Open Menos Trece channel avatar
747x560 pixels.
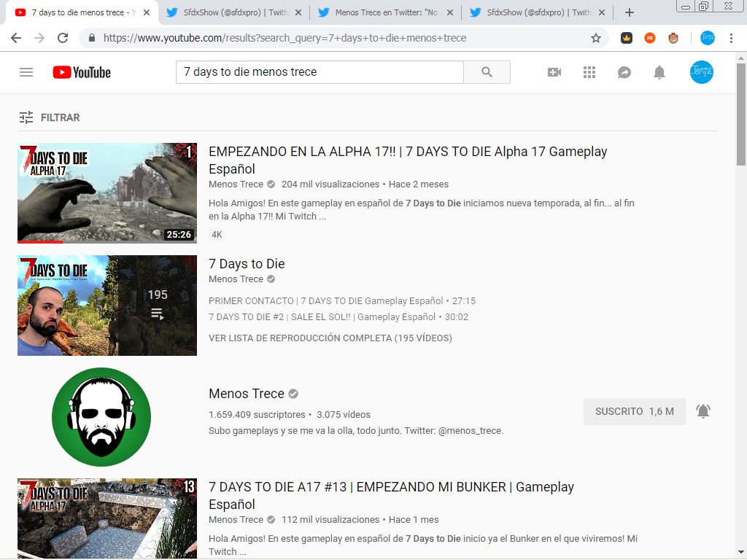coord(101,417)
